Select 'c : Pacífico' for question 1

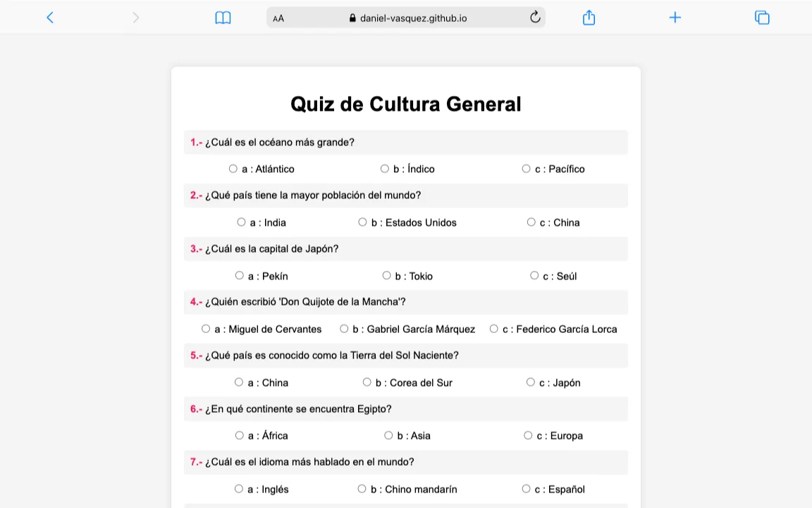point(526,168)
